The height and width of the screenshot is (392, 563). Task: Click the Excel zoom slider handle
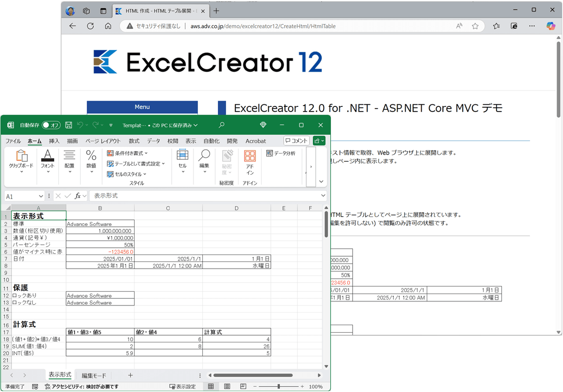(x=279, y=387)
